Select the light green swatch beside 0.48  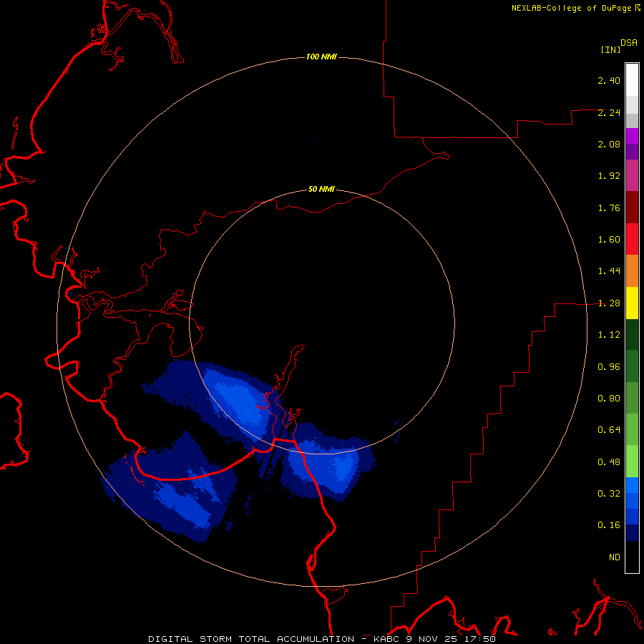coord(632,462)
